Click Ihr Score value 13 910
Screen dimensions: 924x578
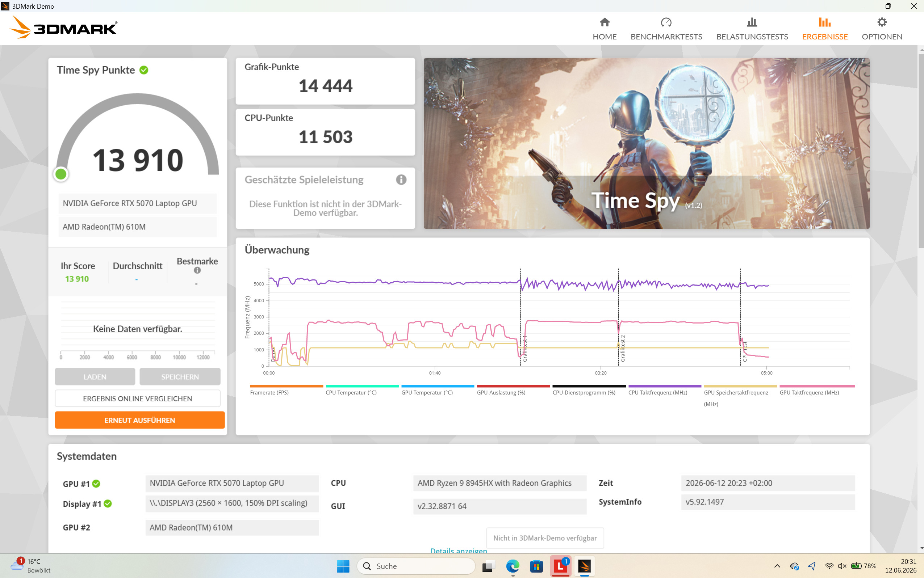[77, 279]
